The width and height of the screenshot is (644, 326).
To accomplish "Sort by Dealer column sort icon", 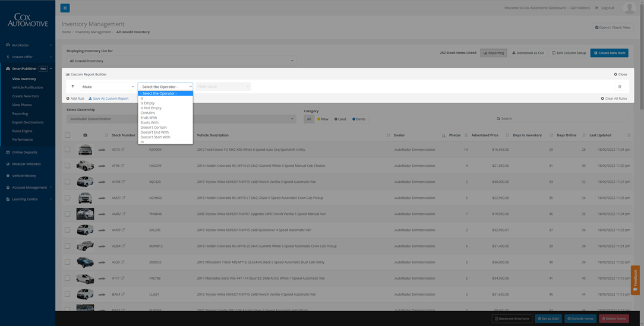I will click(x=444, y=135).
